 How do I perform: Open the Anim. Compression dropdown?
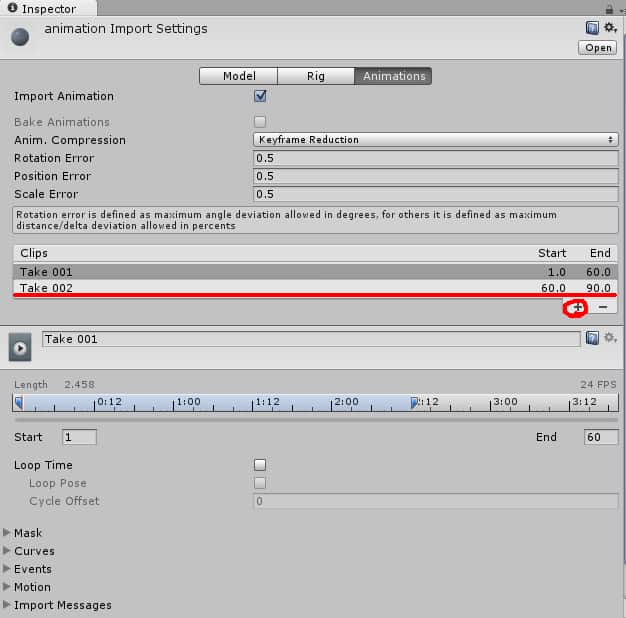[x=435, y=140]
